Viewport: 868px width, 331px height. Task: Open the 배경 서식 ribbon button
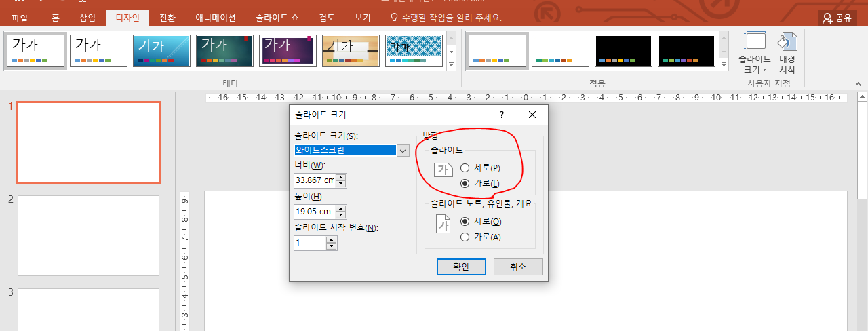click(787, 53)
